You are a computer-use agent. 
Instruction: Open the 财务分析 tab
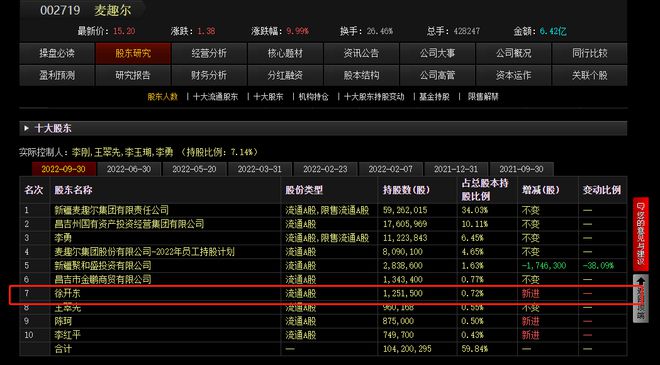(x=209, y=75)
